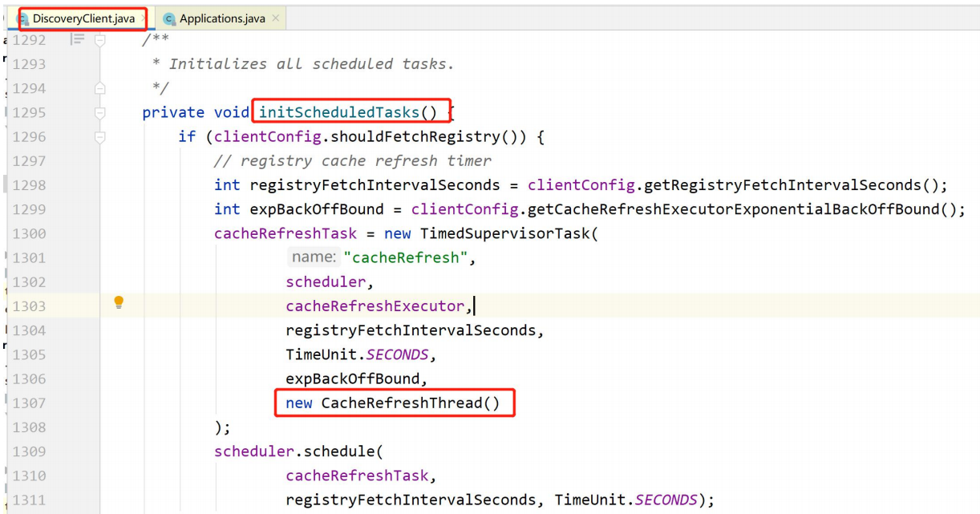Close the Applications.java tab
This screenshot has height=514, width=980.
(276, 18)
